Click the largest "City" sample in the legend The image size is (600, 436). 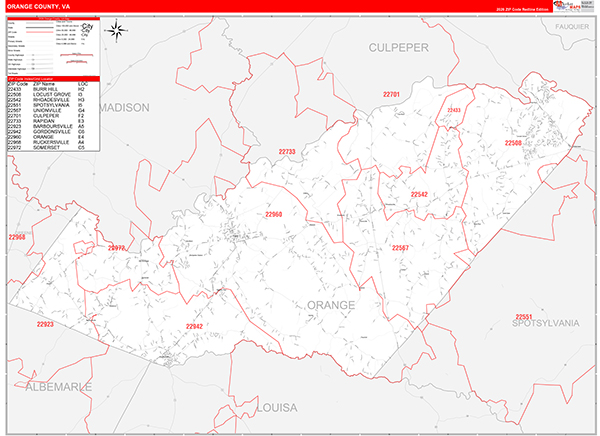click(x=87, y=26)
